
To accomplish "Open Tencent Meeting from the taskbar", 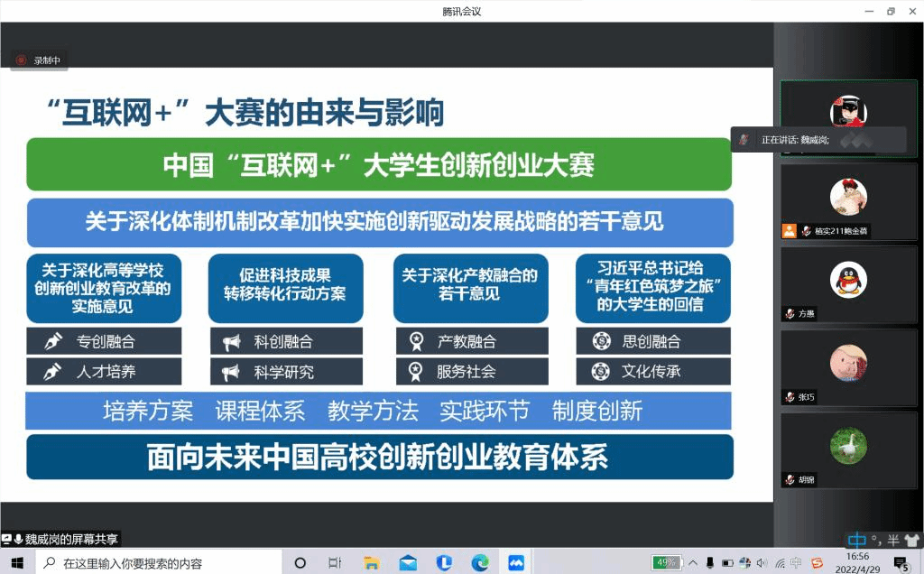I will click(516, 563).
